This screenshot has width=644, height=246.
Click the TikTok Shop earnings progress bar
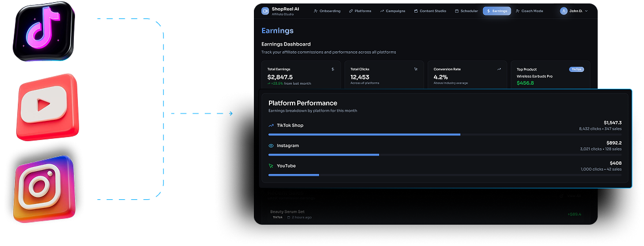(x=364, y=134)
